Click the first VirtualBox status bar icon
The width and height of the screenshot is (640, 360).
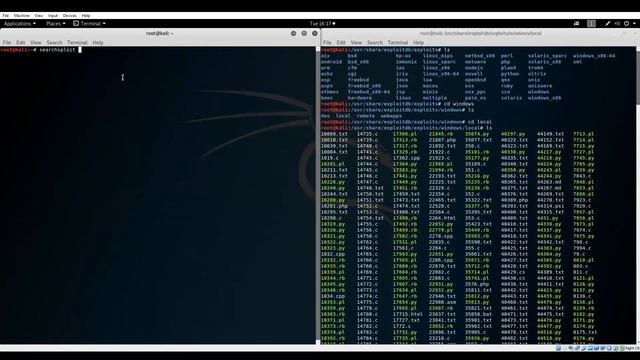tap(558, 348)
